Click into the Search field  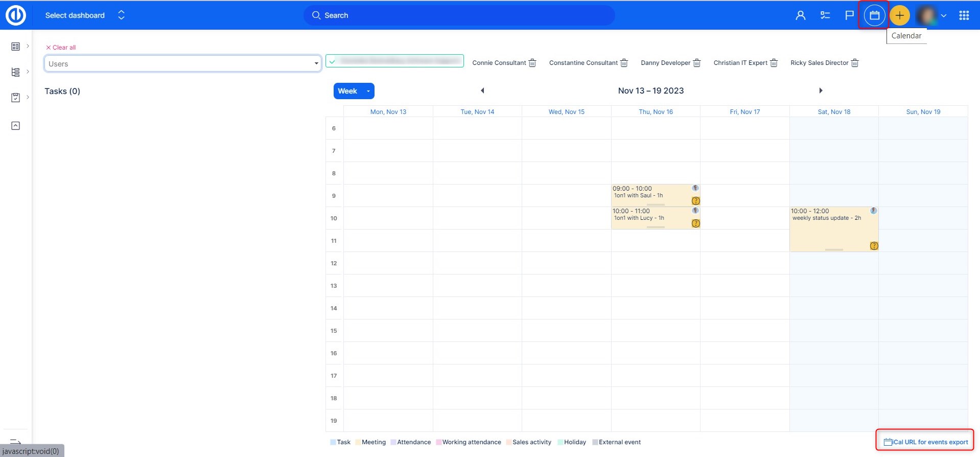point(459,15)
